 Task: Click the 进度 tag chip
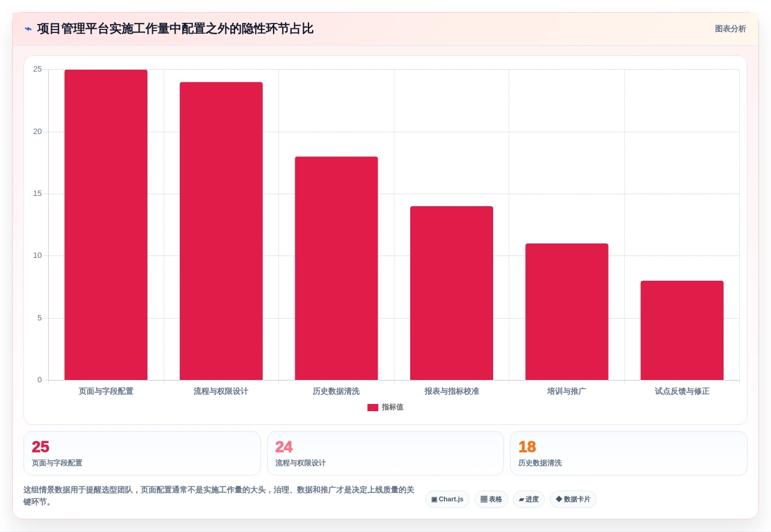(x=529, y=500)
